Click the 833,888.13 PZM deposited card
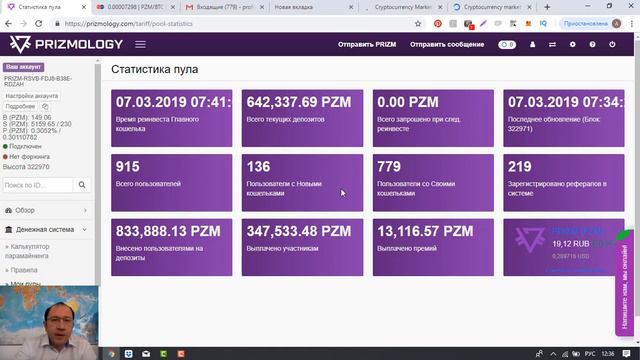 click(171, 247)
